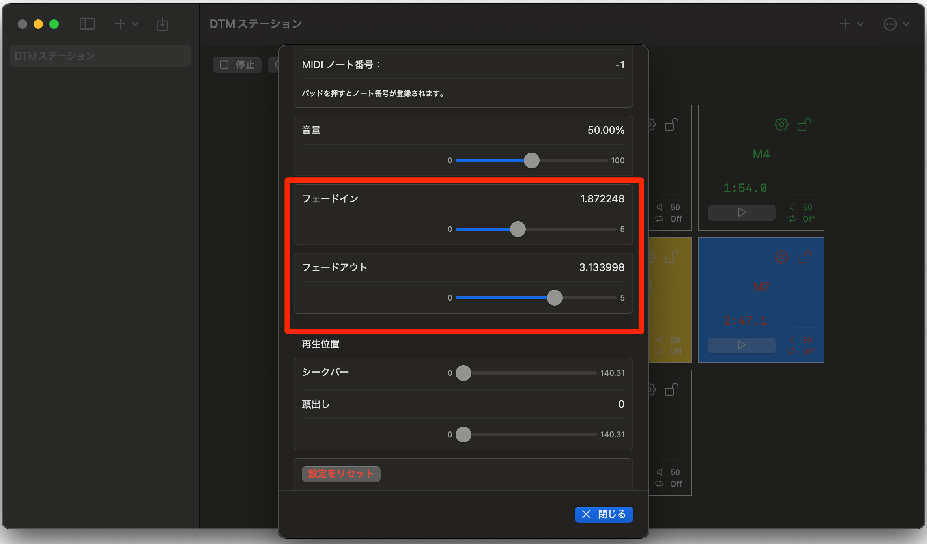Click the 1.872248 fade-in value
927x560 pixels.
click(x=602, y=199)
